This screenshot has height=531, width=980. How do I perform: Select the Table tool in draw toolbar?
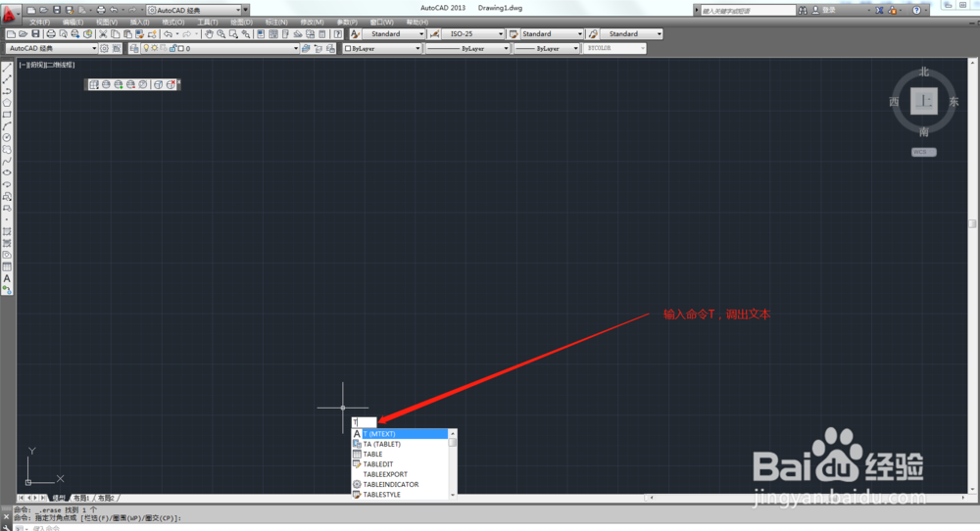pos(7,266)
